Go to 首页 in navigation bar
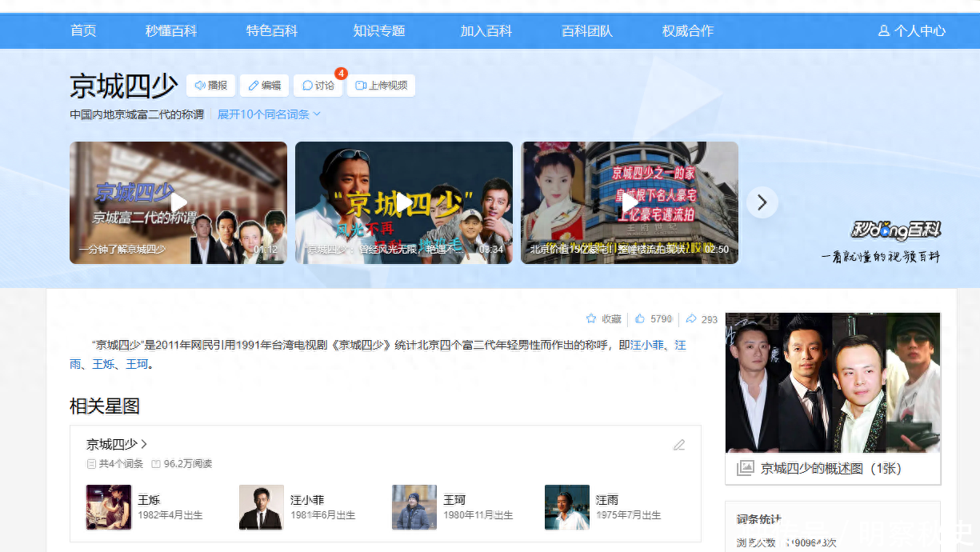 [83, 31]
